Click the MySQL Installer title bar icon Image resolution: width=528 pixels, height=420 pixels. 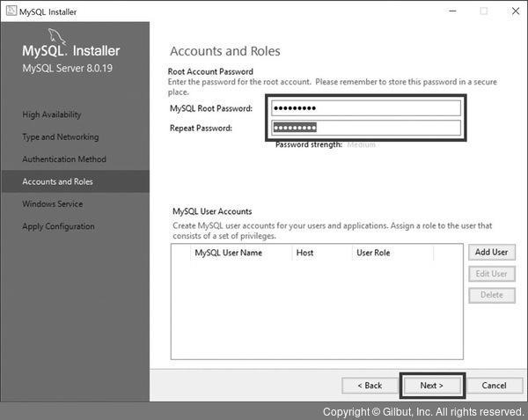[11, 11]
